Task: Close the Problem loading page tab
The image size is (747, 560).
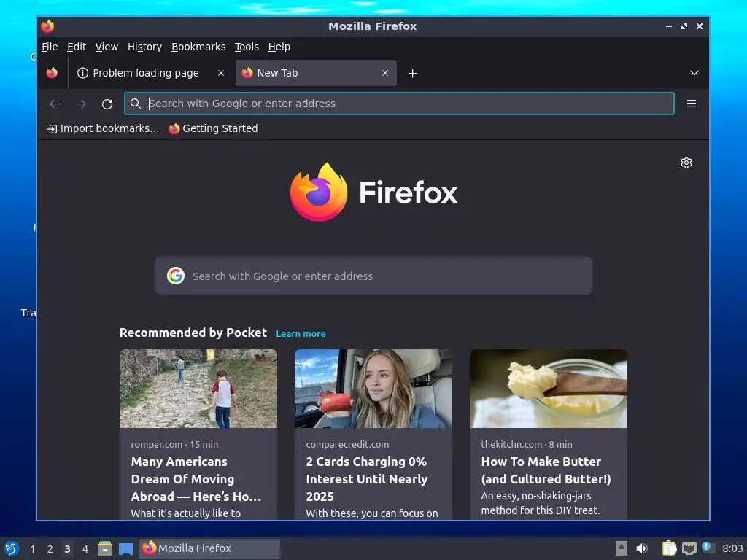Action: (220, 73)
